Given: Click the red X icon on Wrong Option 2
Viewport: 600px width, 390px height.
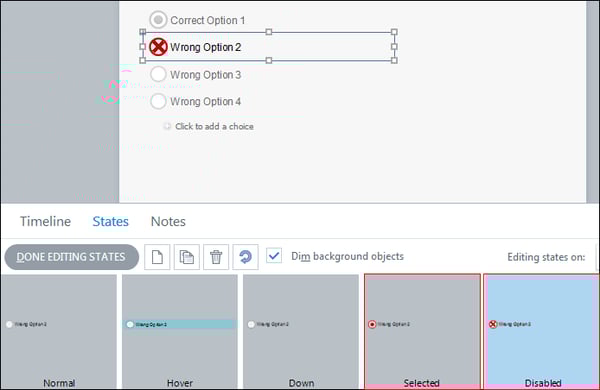Looking at the screenshot, I should pos(158,47).
